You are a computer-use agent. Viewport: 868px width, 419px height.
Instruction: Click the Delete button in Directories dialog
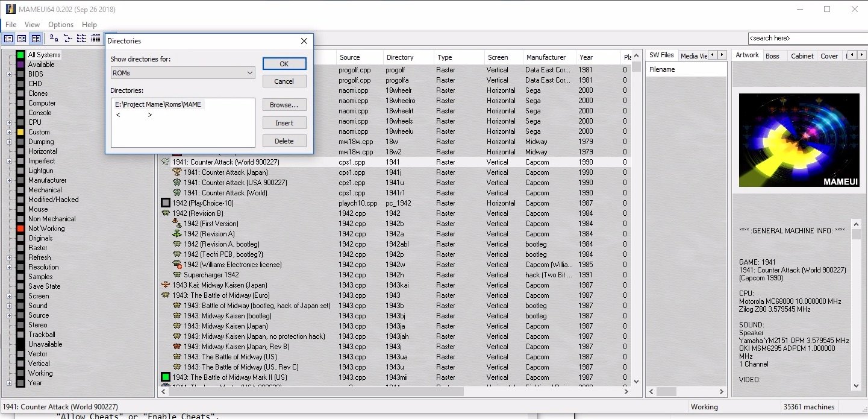[284, 141]
